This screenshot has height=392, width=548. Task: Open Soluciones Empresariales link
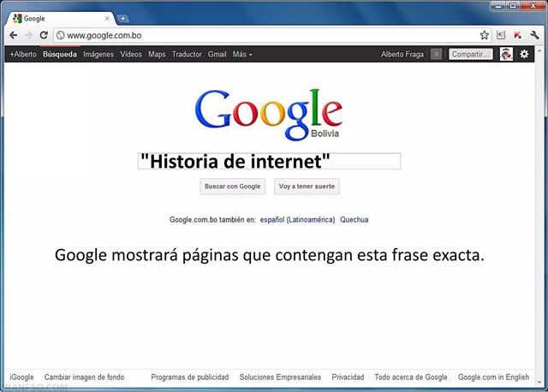pyautogui.click(x=280, y=377)
